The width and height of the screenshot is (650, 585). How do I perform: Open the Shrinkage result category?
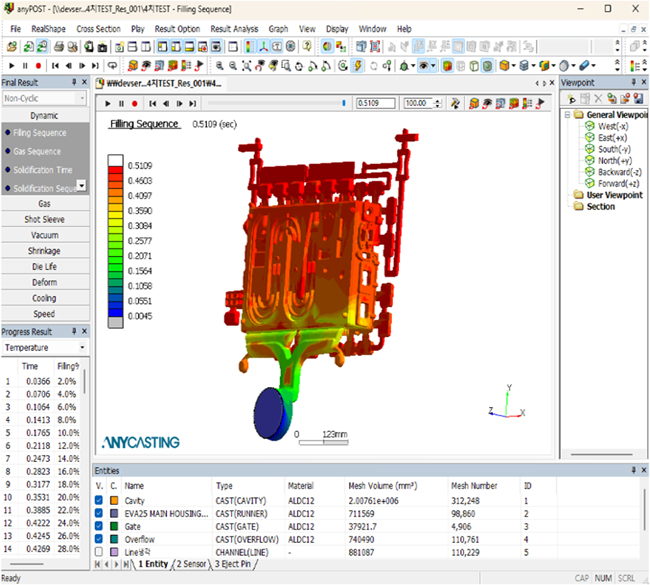coord(43,251)
